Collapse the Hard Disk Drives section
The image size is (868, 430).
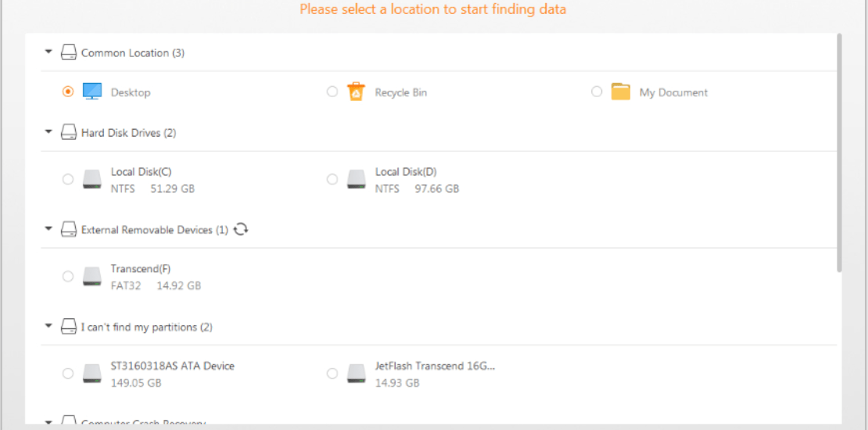click(48, 132)
